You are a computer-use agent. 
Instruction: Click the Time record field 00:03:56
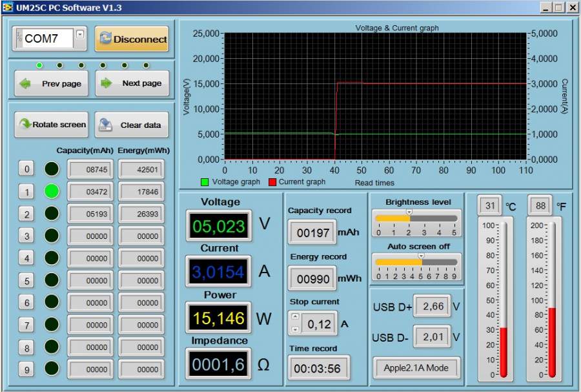tap(319, 368)
